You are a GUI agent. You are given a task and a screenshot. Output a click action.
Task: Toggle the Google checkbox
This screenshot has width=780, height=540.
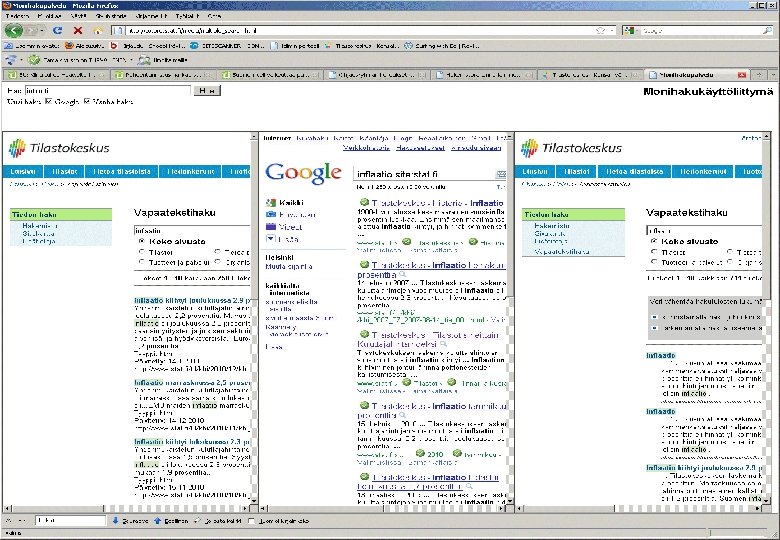click(x=48, y=101)
